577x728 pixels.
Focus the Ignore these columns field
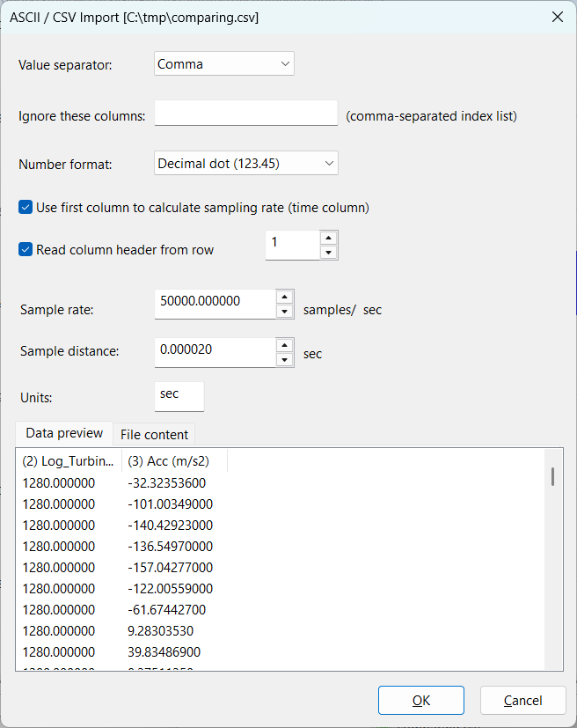point(245,114)
